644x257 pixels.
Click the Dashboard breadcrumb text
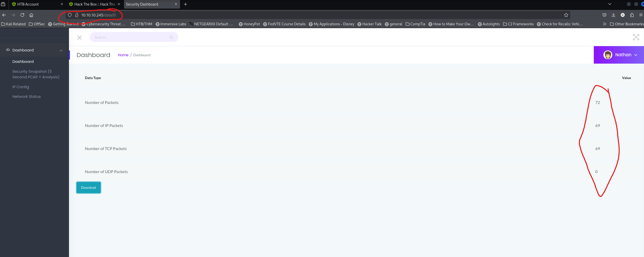142,55
